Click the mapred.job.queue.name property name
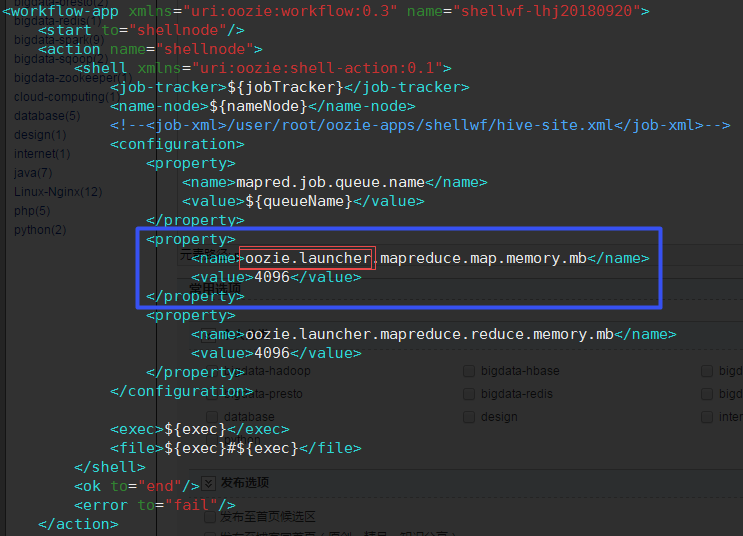Image resolution: width=743 pixels, height=536 pixels. 330,182
